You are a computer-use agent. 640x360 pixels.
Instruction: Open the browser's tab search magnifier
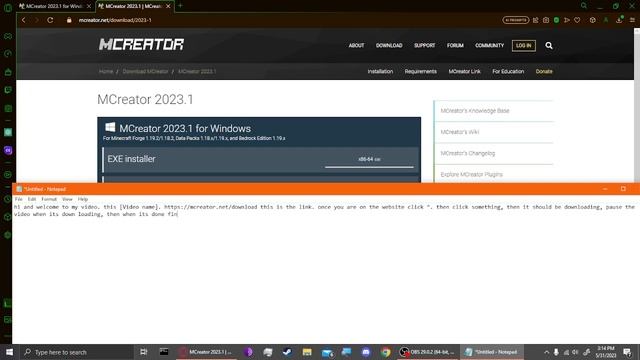(584, 6)
